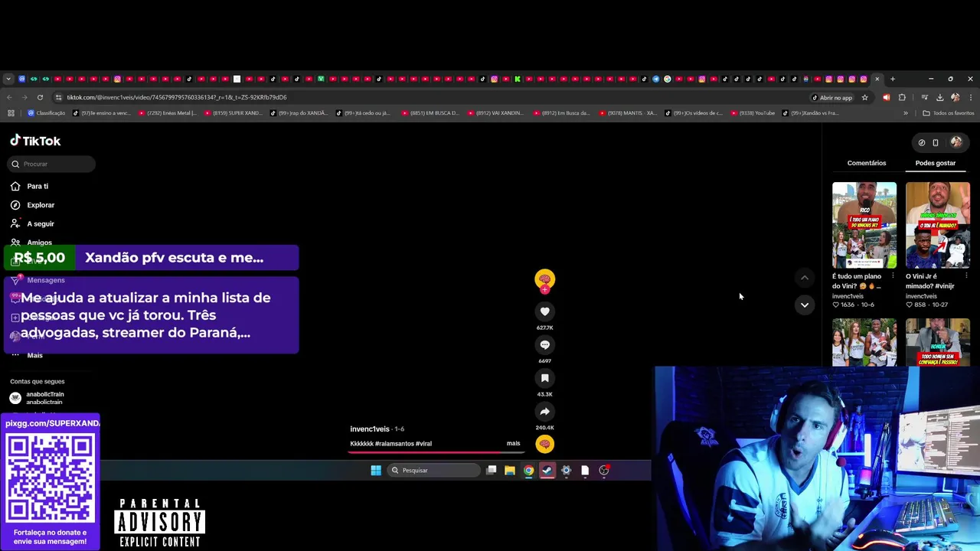The height and width of the screenshot is (551, 980).
Task: Open the 'Todo homem sem confiança' thumbnail
Action: tap(937, 343)
